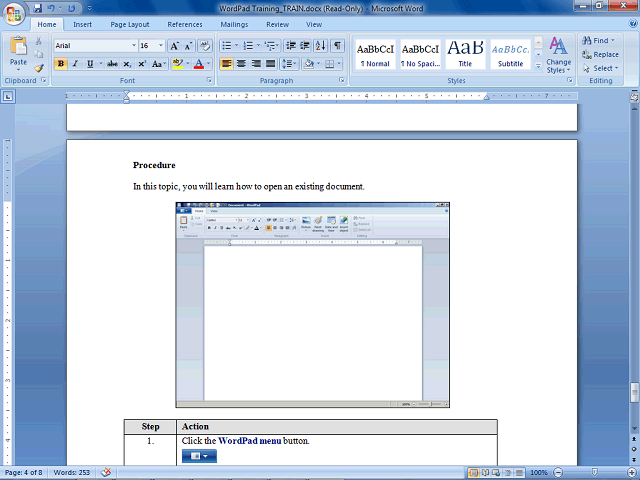Center align text

coord(241,64)
